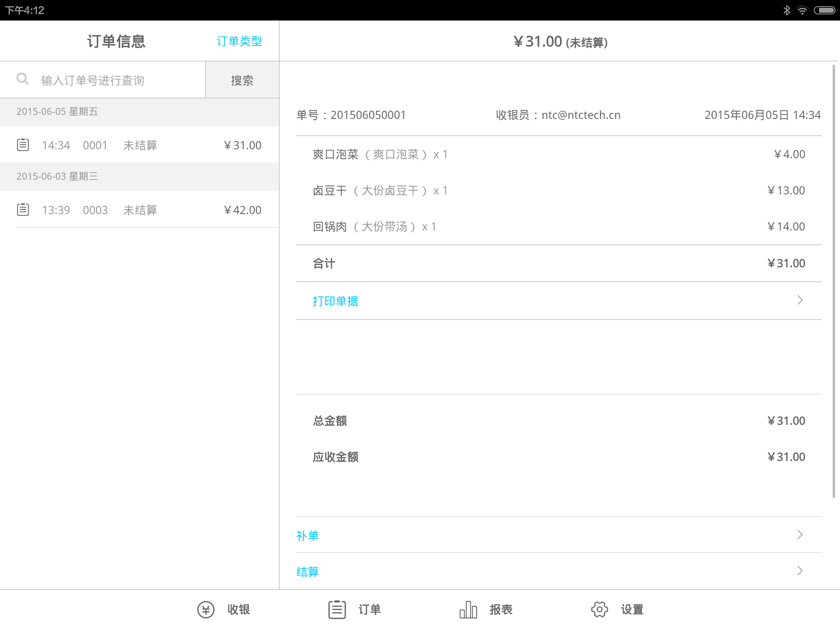The width and height of the screenshot is (840, 630).
Task: Open the 订单 orders icon at the bottom
Action: [336, 609]
